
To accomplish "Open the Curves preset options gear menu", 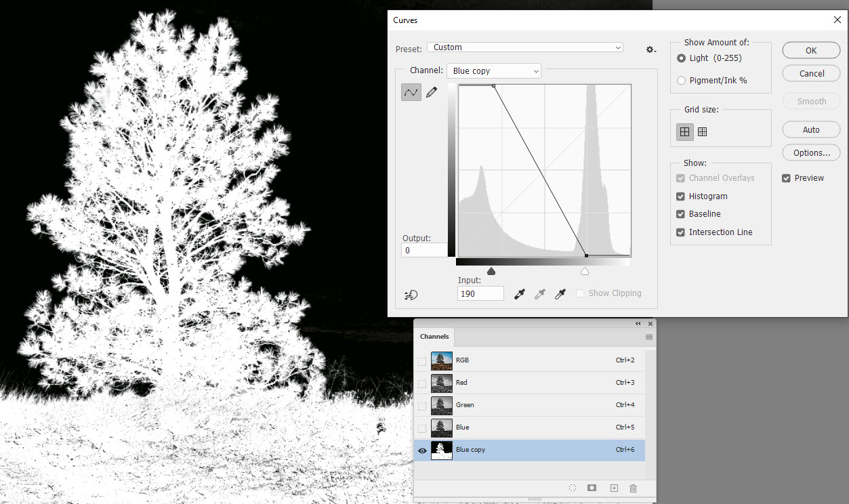I will click(x=650, y=49).
